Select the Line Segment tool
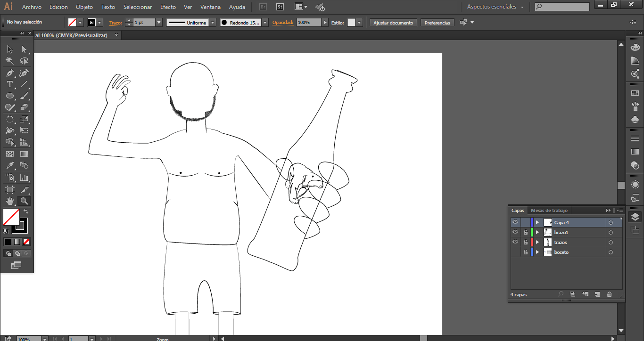The width and height of the screenshot is (644, 341). [24, 84]
